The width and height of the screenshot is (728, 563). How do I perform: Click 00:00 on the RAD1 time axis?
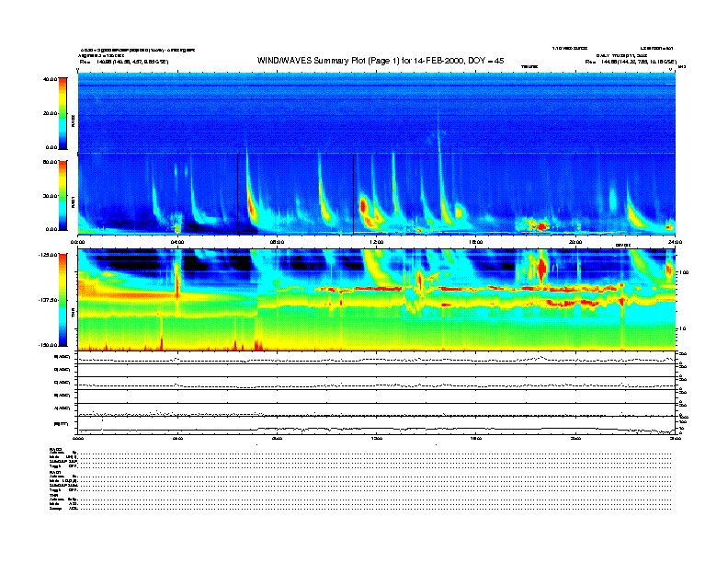tap(77, 242)
